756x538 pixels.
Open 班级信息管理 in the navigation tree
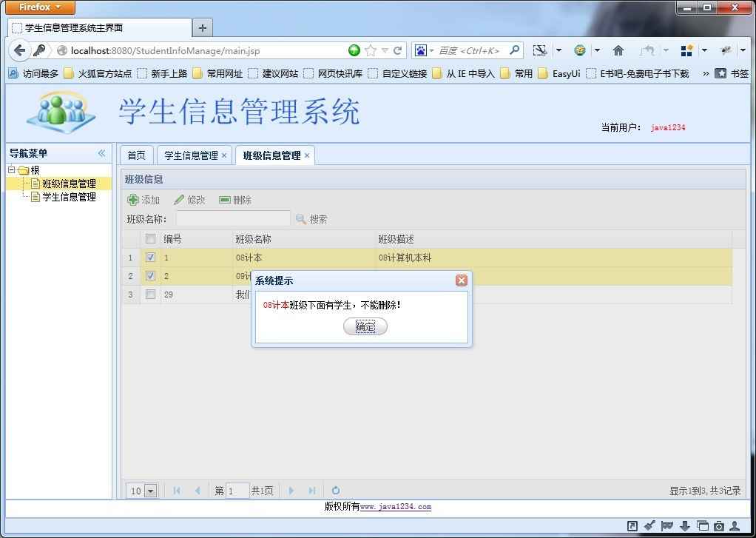tap(69, 184)
